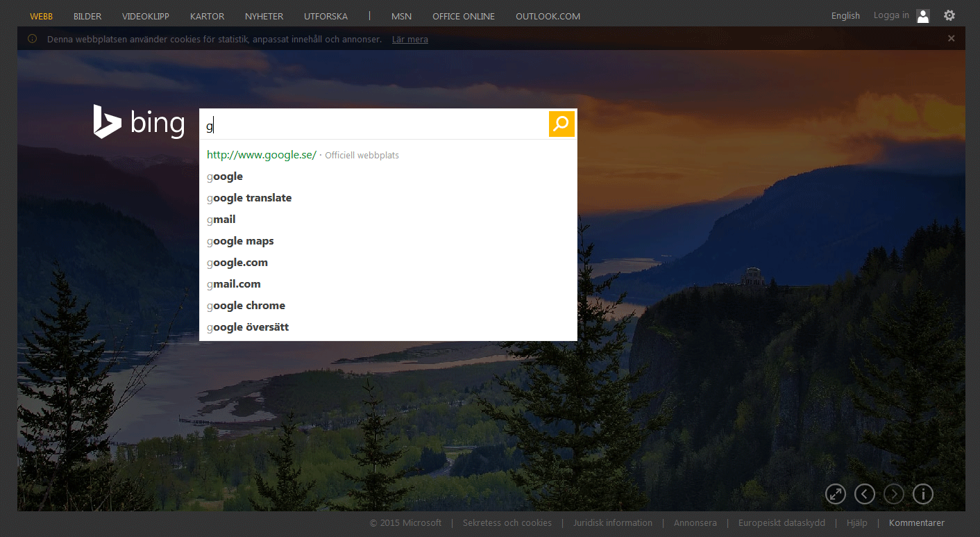Screen dimensions: 980x537
Task: Click the yellow search magnifier button
Action: 561,124
